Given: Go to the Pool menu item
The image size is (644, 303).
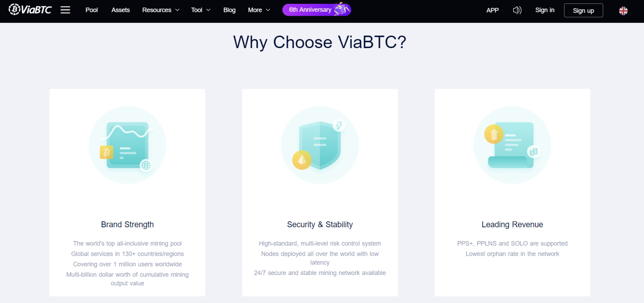Looking at the screenshot, I should (x=92, y=10).
